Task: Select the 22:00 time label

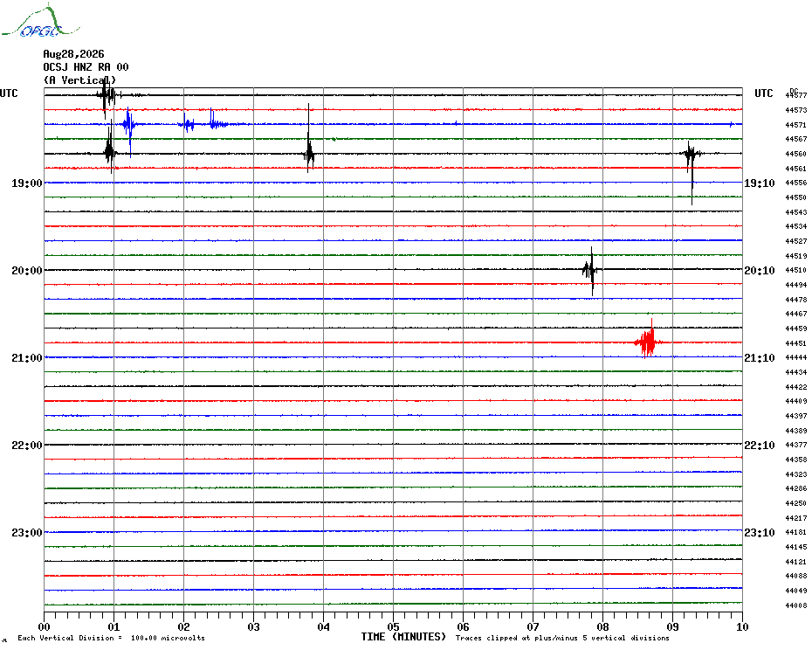Action: [27, 446]
